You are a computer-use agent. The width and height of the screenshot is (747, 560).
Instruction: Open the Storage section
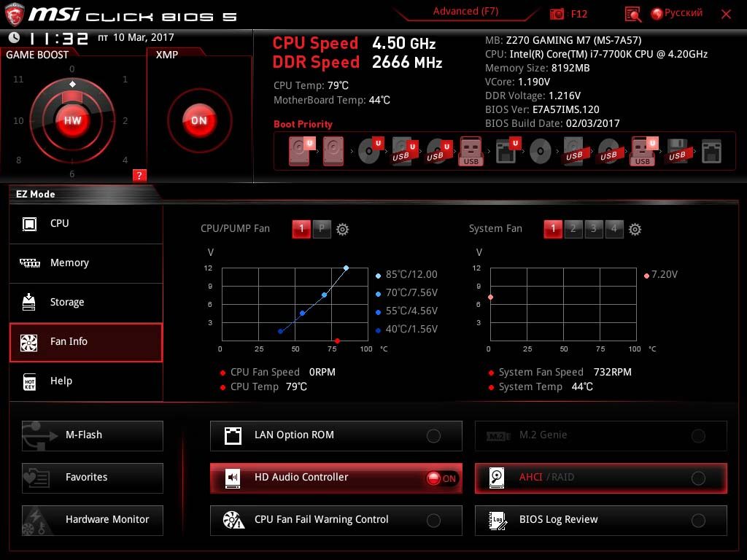tap(86, 303)
